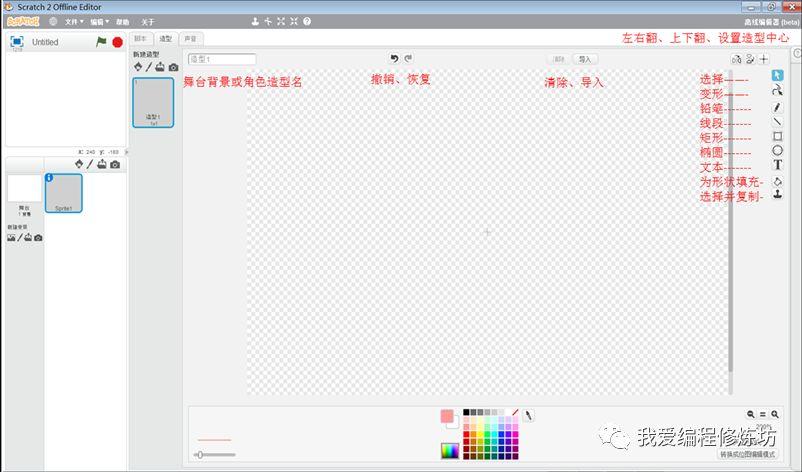The height and width of the screenshot is (472, 802).
Task: Edit the costume name field
Action: [x=222, y=59]
